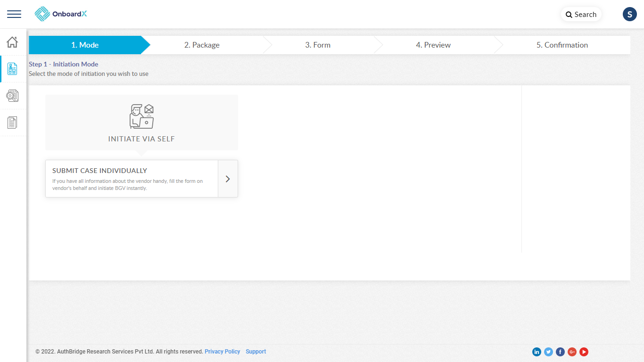Open the hamburger navigation menu
644x362 pixels.
tap(14, 14)
